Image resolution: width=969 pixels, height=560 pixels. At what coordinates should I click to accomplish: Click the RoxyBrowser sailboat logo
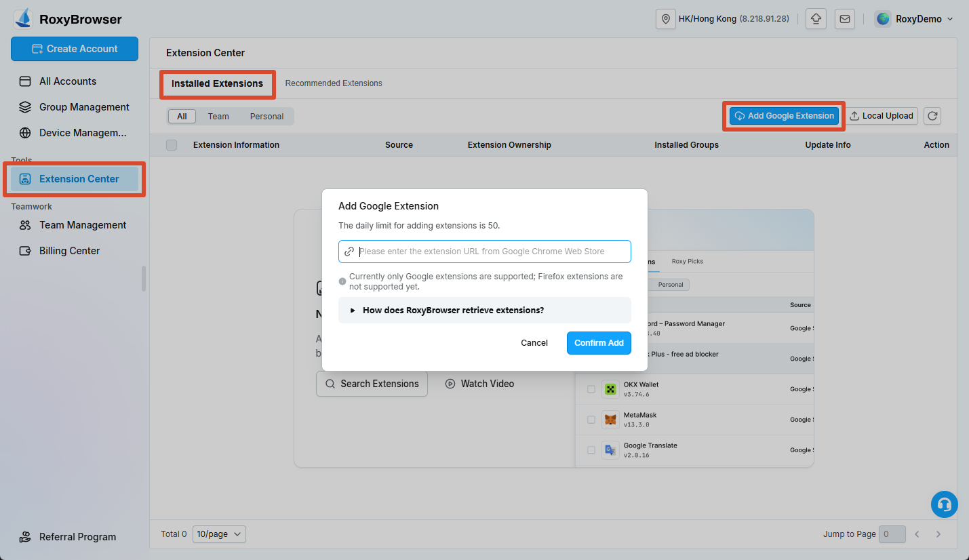click(23, 18)
